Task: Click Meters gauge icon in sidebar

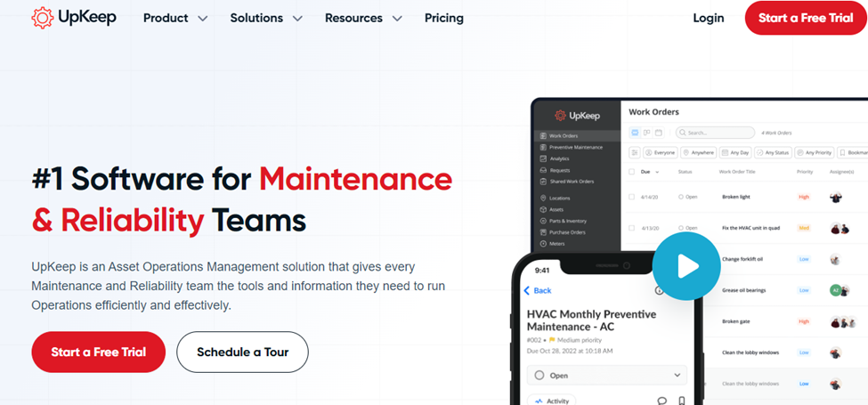Action: pos(543,244)
